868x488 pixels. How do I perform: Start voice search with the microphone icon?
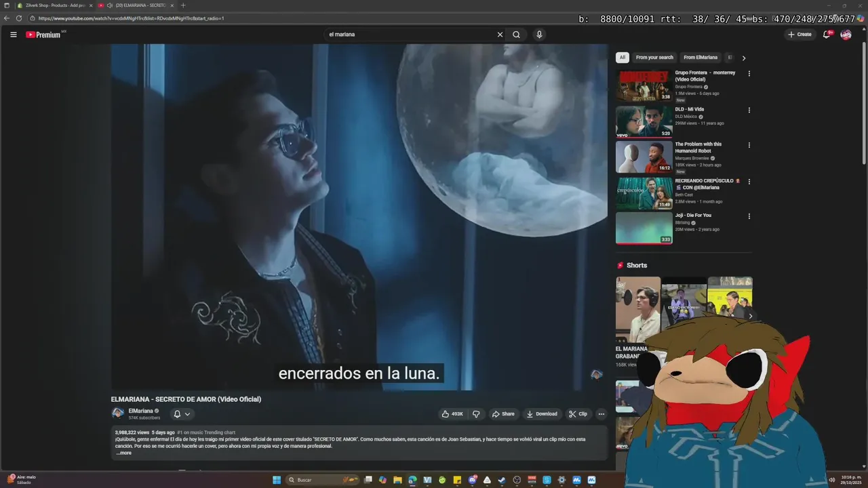click(x=539, y=35)
